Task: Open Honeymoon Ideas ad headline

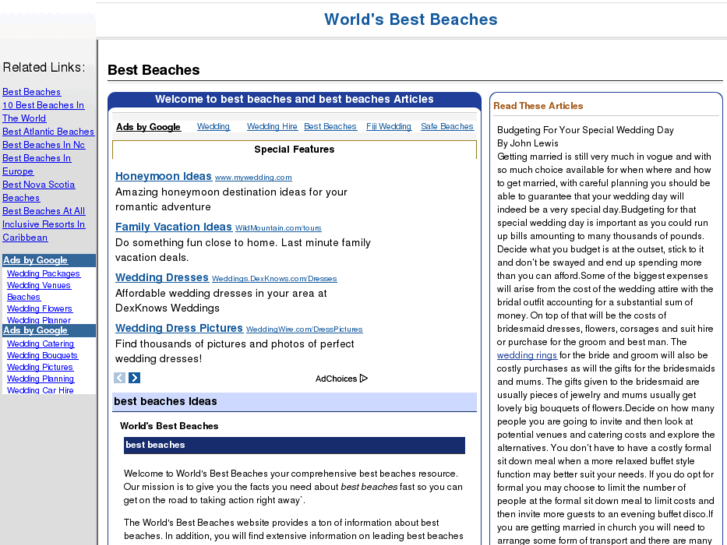Action: (163, 176)
